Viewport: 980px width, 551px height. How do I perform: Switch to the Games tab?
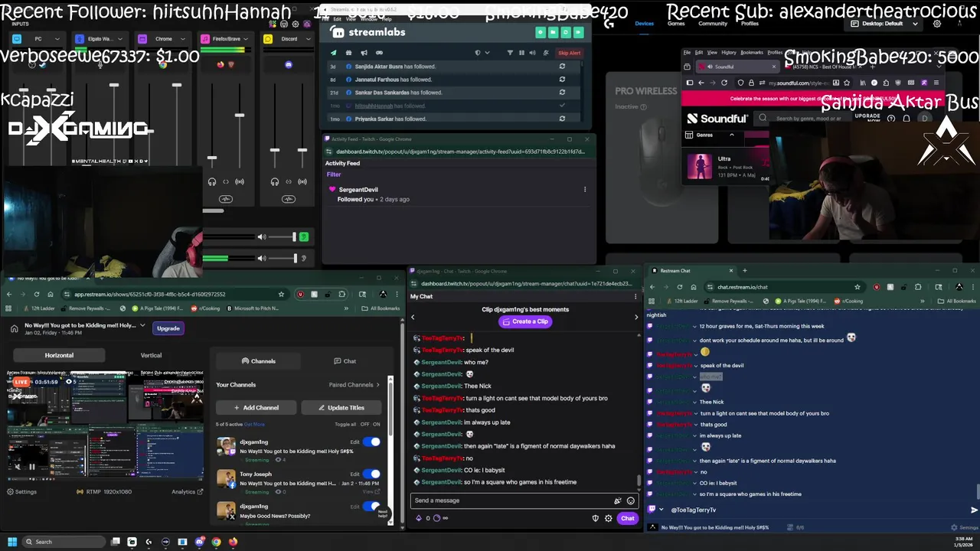tap(676, 23)
